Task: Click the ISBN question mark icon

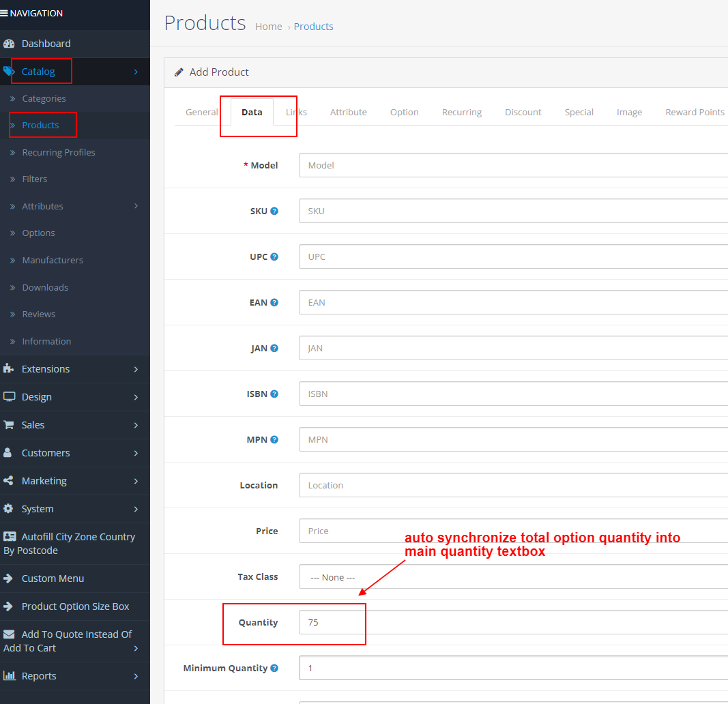Action: tap(273, 394)
